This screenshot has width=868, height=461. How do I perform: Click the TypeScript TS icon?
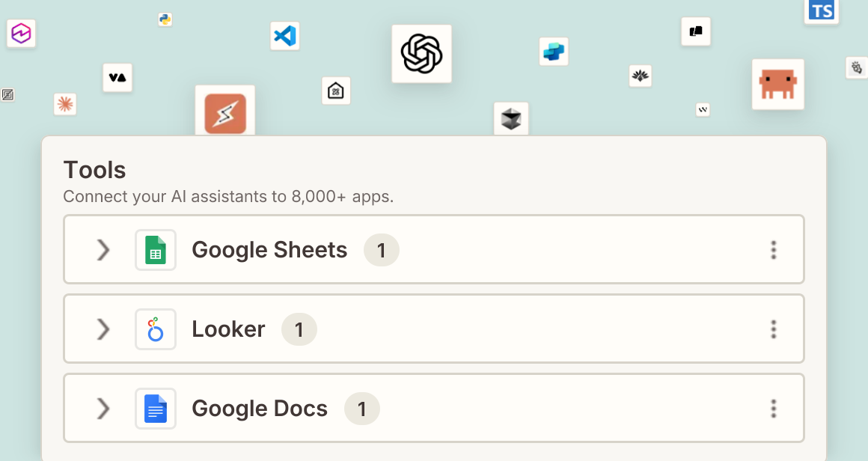coord(822,11)
